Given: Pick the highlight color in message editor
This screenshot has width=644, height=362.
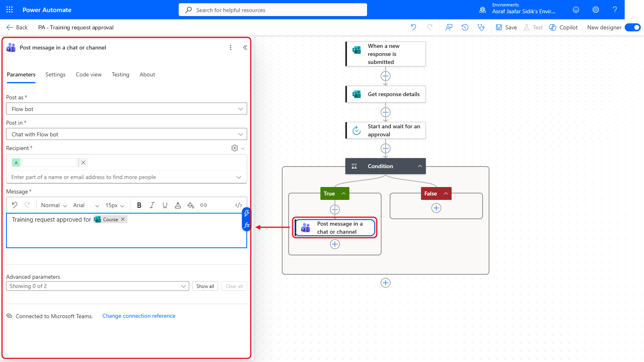Looking at the screenshot, I should pos(191,205).
